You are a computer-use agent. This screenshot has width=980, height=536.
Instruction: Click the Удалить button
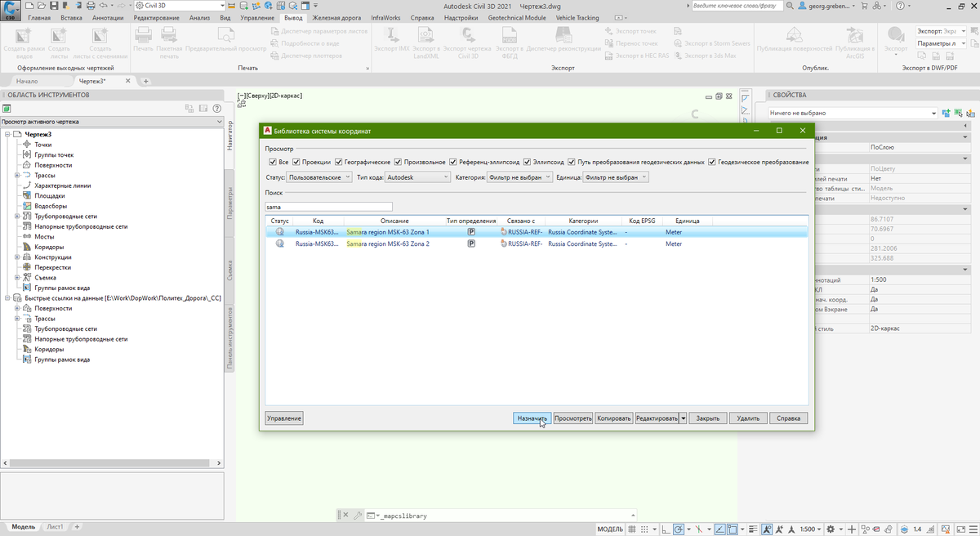[x=748, y=418]
